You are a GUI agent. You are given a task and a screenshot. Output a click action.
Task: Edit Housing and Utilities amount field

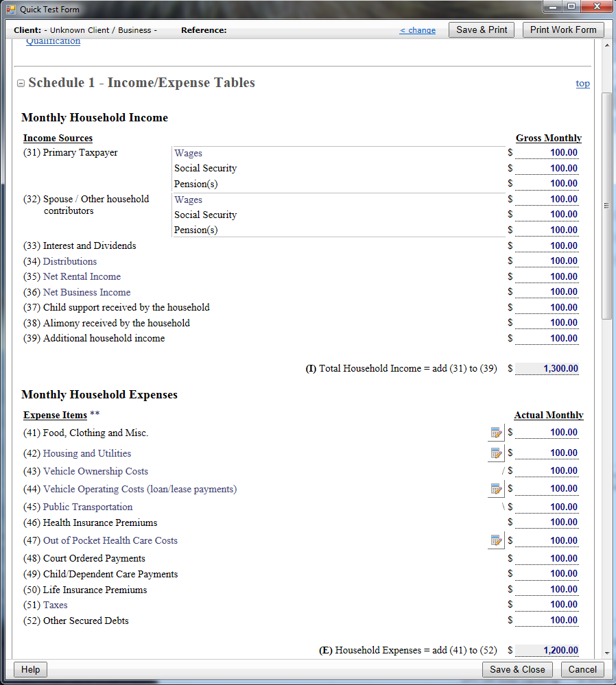(x=547, y=453)
